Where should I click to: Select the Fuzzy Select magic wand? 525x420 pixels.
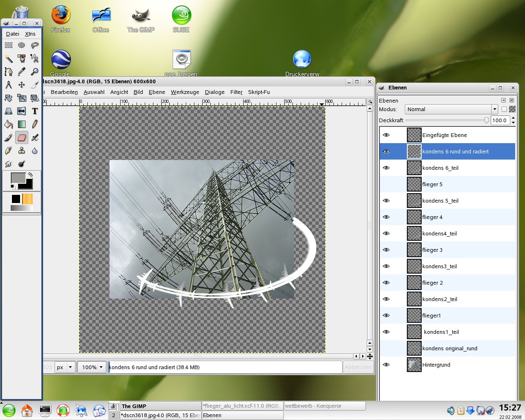pyautogui.click(x=9, y=58)
